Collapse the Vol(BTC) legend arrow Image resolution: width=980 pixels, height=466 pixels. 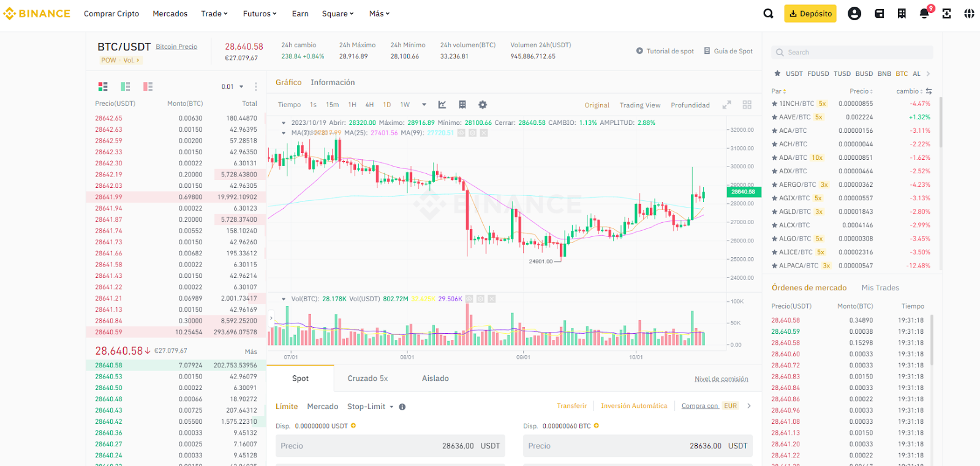point(284,299)
